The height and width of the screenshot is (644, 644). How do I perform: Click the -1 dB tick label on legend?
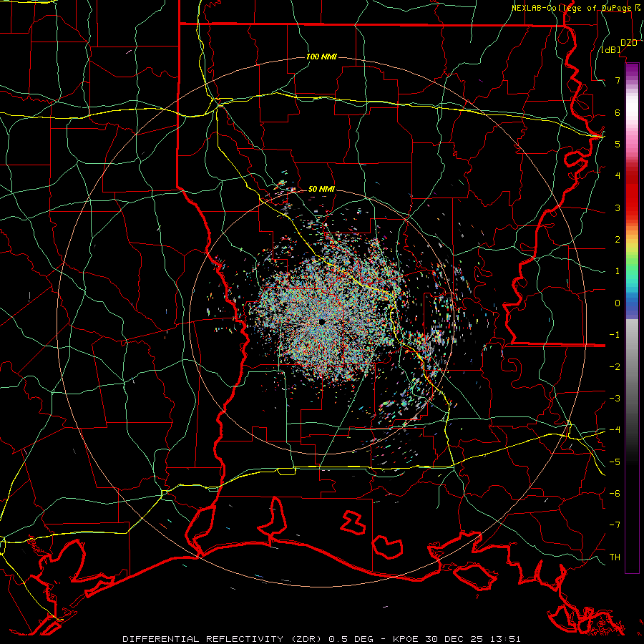(615, 335)
